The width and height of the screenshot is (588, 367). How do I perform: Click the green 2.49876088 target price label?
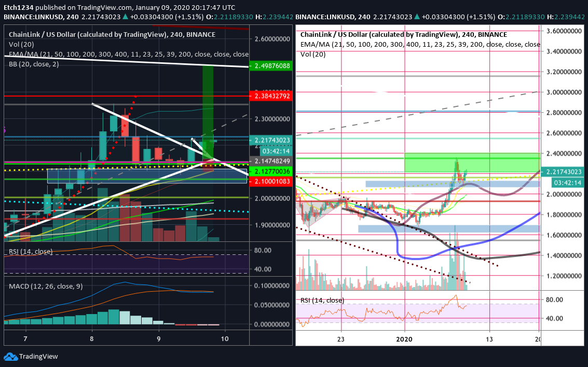pos(271,66)
